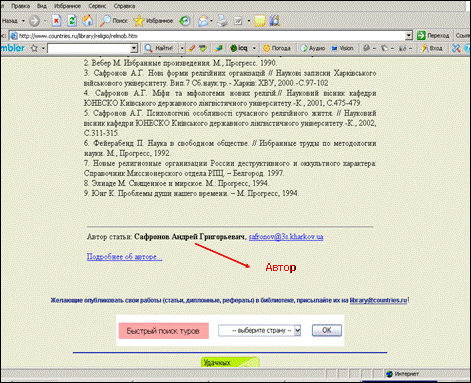Open the Правка menu
The width and height of the screenshot is (471, 383).
click(x=20, y=6)
